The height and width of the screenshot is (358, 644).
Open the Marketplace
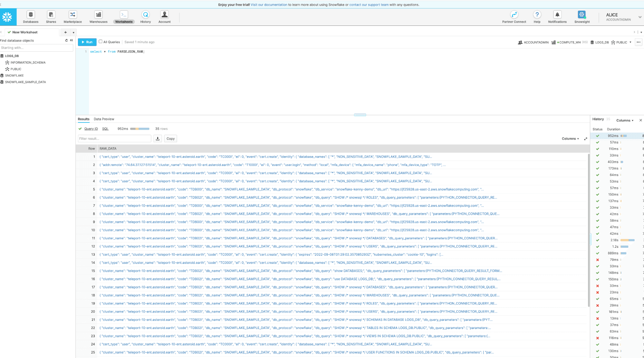[72, 17]
